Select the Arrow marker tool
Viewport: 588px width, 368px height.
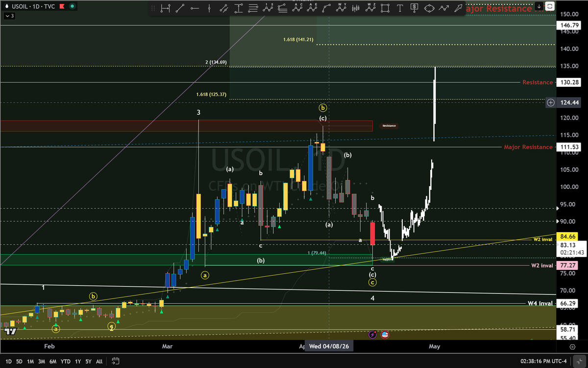459,8
